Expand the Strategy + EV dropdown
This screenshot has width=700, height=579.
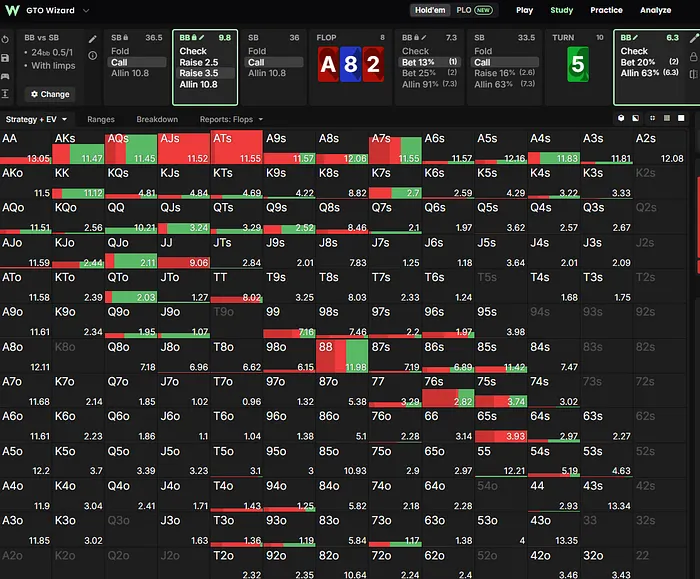click(x=36, y=119)
